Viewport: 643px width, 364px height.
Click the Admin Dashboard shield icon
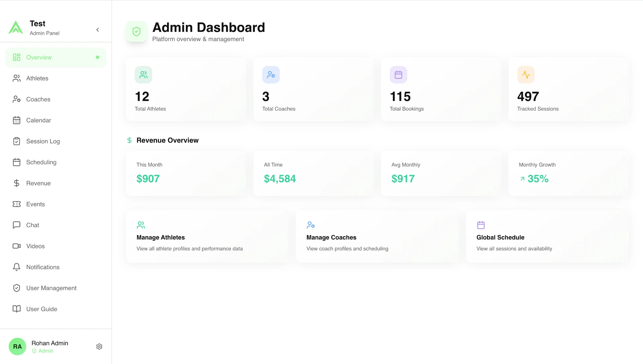tap(136, 31)
